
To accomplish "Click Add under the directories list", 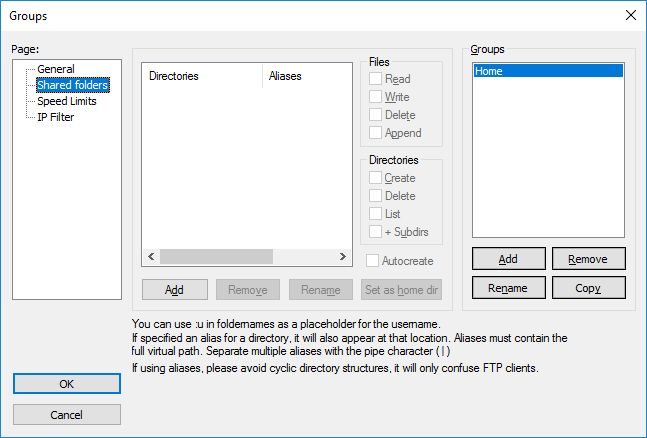I will [174, 290].
